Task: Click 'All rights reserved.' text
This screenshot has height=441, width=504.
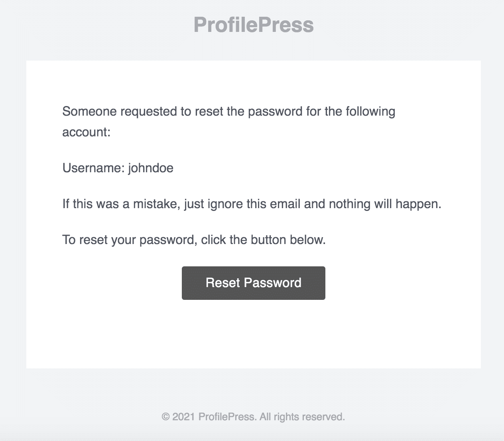Action: [302, 417]
